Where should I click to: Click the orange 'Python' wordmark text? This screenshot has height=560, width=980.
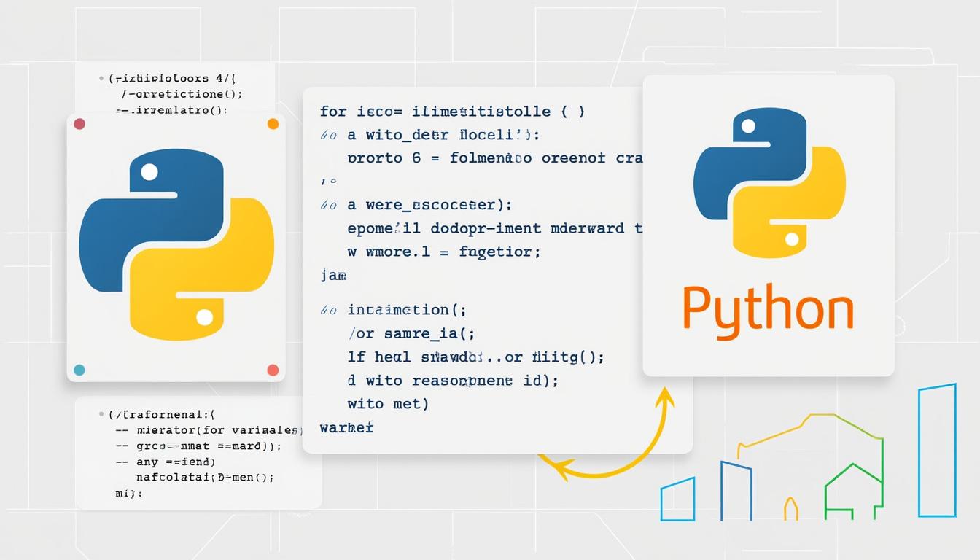coord(767,306)
